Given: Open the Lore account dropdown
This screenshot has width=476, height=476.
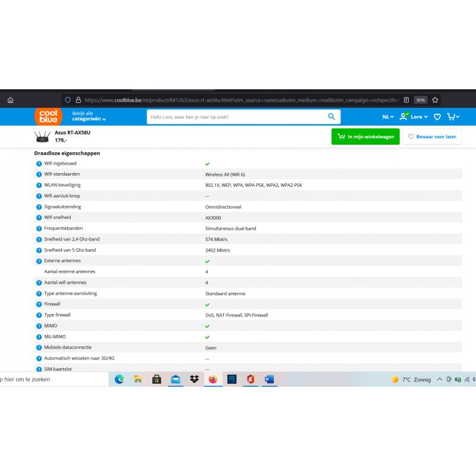Looking at the screenshot, I should point(414,117).
